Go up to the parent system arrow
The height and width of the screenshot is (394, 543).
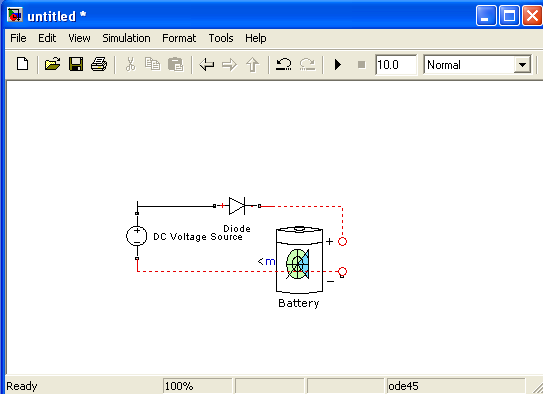(x=252, y=64)
